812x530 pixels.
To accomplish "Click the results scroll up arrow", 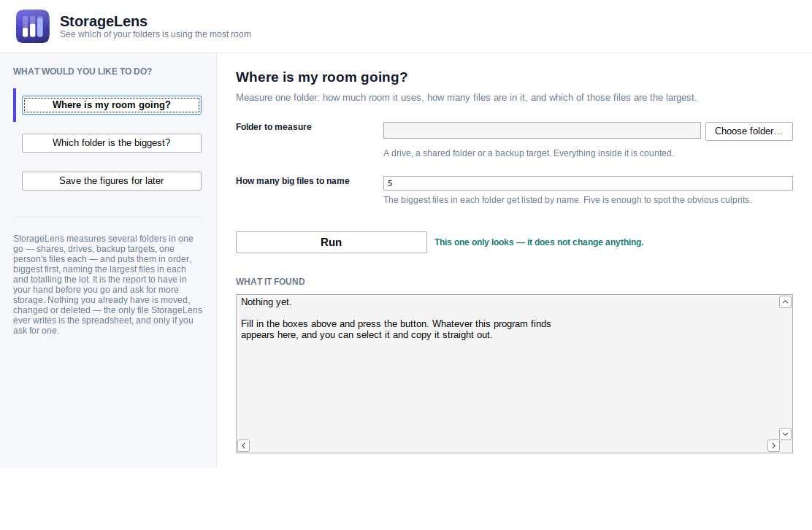I will point(785,302).
